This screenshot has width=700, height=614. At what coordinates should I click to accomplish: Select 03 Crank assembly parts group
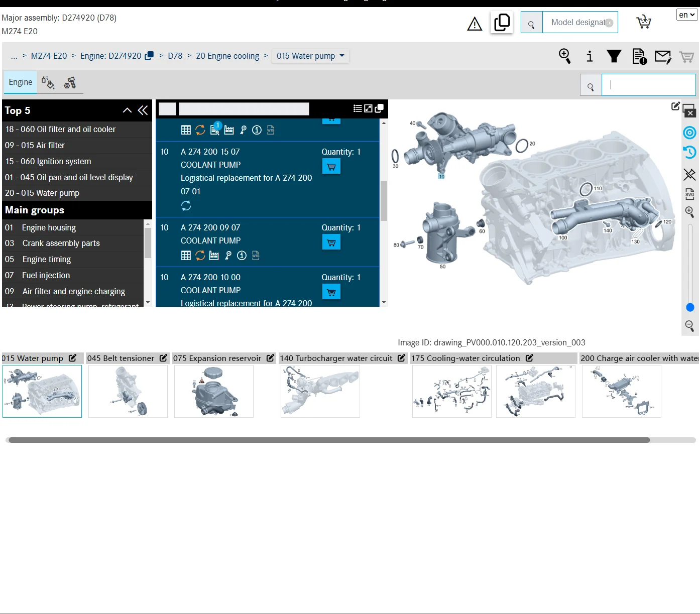pyautogui.click(x=61, y=243)
